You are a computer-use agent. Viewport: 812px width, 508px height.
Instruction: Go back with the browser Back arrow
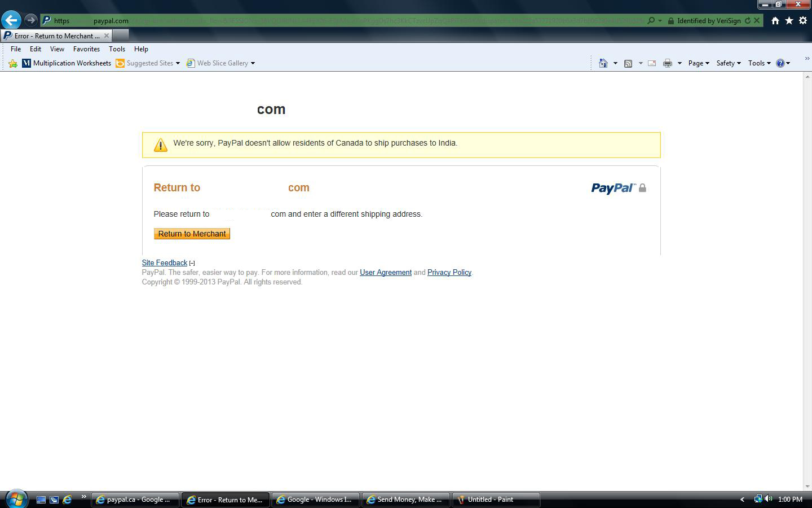[11, 20]
